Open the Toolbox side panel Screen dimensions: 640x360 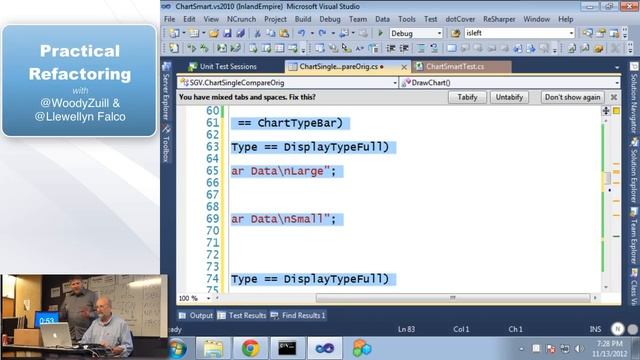[x=166, y=144]
